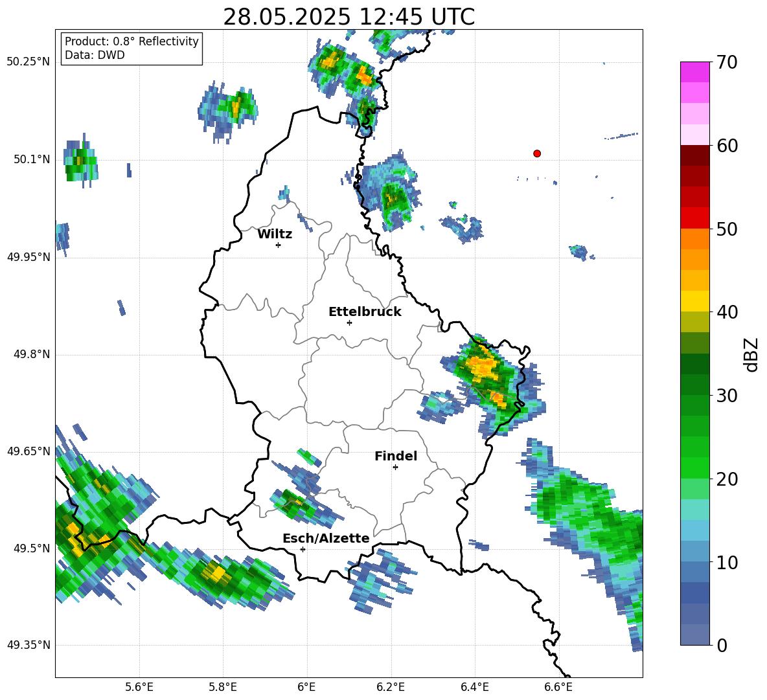The width and height of the screenshot is (767, 700).
Task: Click the title 28.05.2025 12:45 UTC
Action: tap(349, 17)
